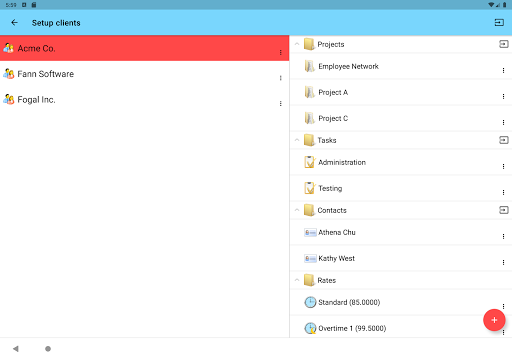Open the Administration task
Viewport: 512px width, 360px height.
pyautogui.click(x=401, y=162)
